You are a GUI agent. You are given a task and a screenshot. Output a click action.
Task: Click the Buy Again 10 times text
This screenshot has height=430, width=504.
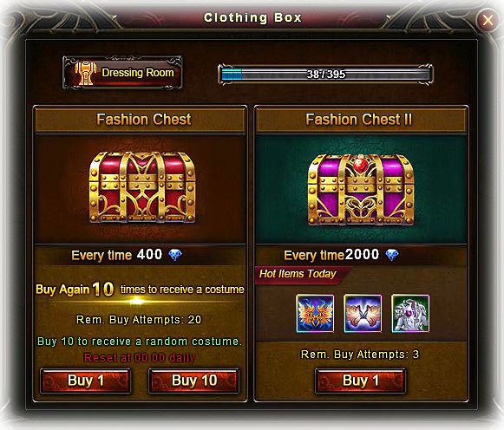click(140, 289)
